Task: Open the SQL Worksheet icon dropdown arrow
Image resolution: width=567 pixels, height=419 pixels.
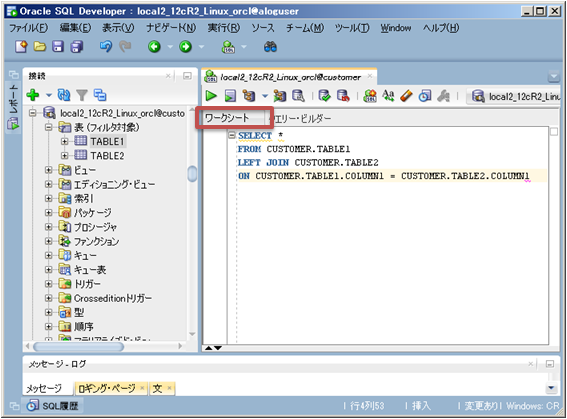Action: coord(244,47)
